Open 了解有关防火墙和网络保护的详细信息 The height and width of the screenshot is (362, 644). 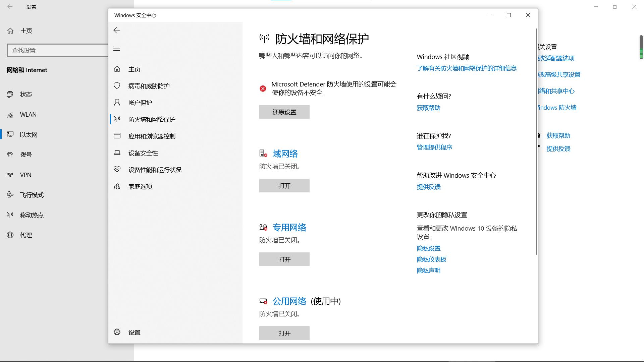(x=467, y=68)
